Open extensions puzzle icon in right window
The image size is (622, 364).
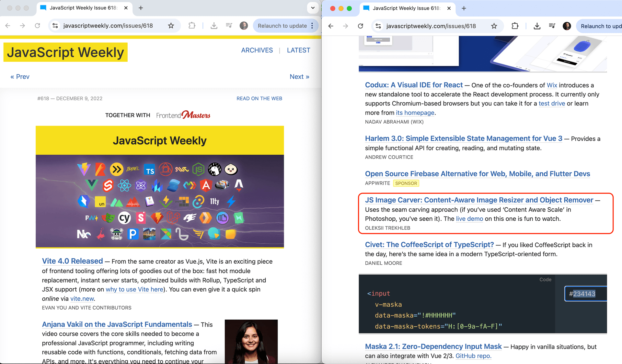click(x=515, y=26)
